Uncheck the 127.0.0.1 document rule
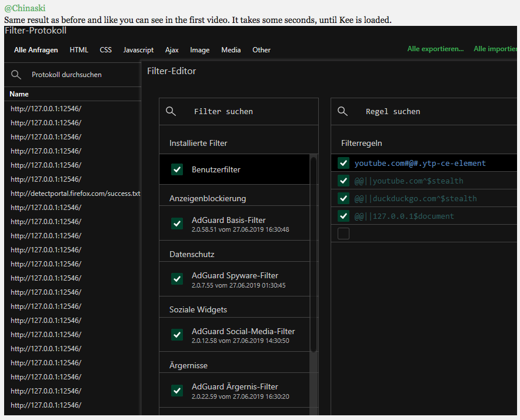The width and height of the screenshot is (520, 420). 344,216
